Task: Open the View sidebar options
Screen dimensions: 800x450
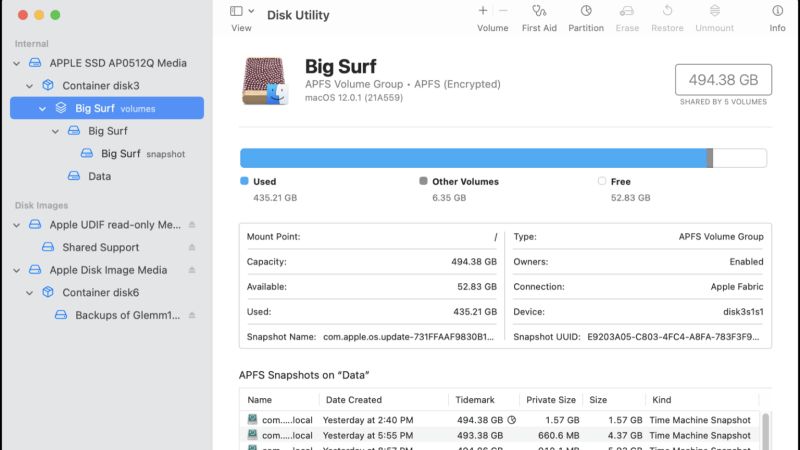Action: [x=236, y=11]
